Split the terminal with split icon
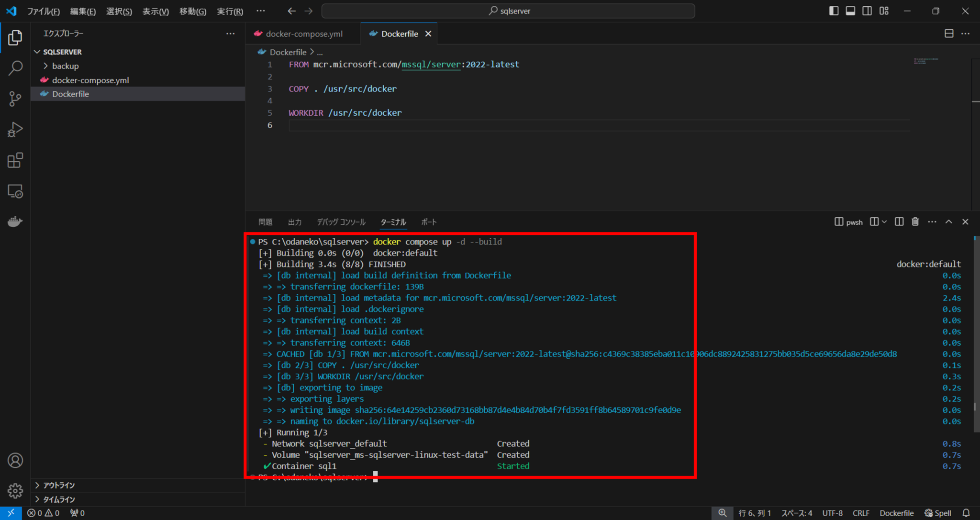Viewport: 980px width, 520px height. click(899, 221)
